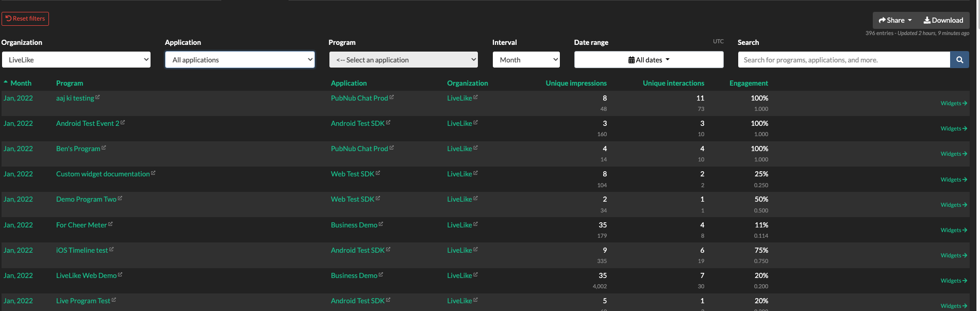Open the Custom widget documentation link
The height and width of the screenshot is (311, 980).
103,174
